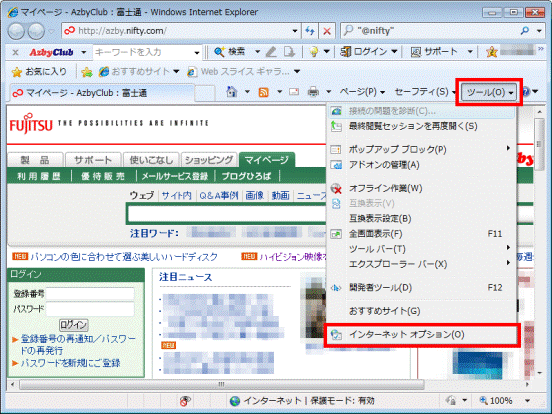Click the Back navigation arrow

coord(16,31)
